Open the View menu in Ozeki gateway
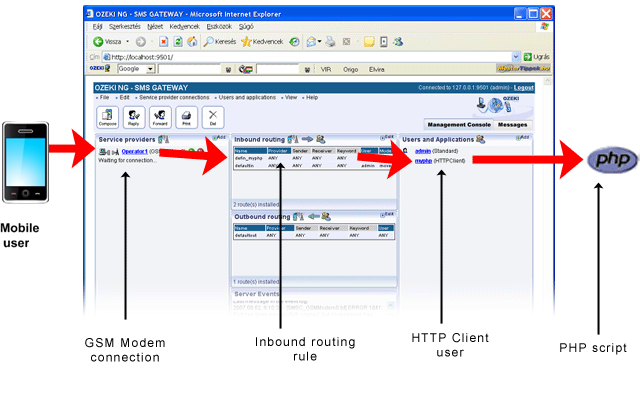The image size is (640, 400). point(291,98)
